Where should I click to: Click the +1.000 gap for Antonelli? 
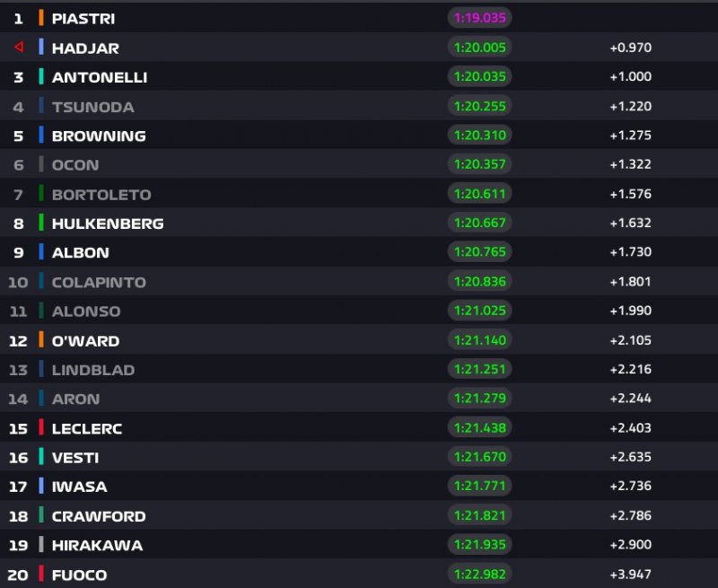tap(630, 77)
